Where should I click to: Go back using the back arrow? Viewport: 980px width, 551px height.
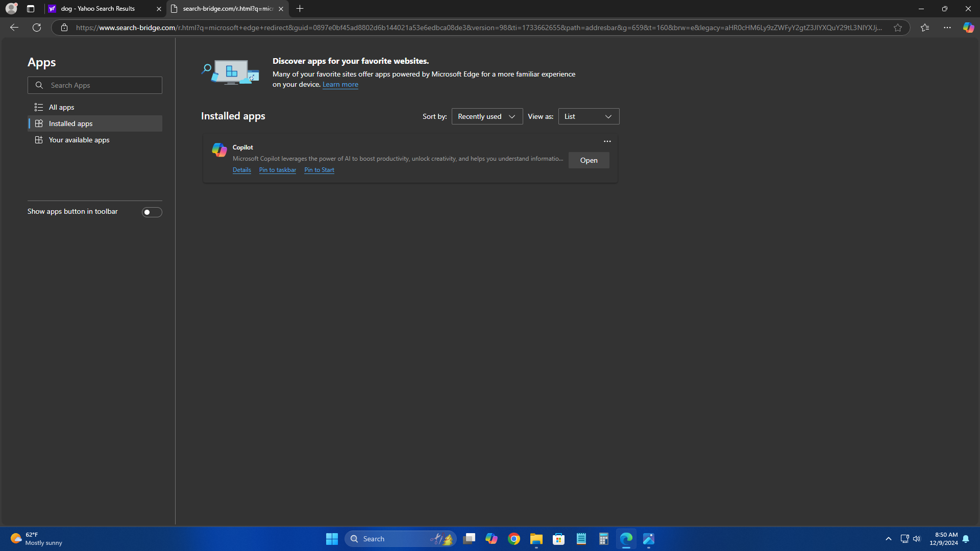14,28
